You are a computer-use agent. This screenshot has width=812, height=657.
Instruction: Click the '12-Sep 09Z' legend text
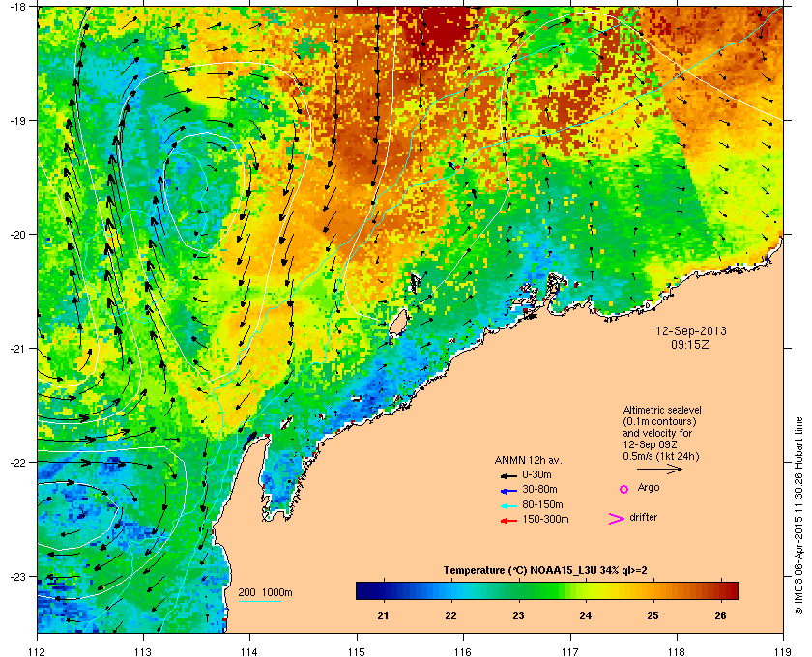[x=651, y=444]
